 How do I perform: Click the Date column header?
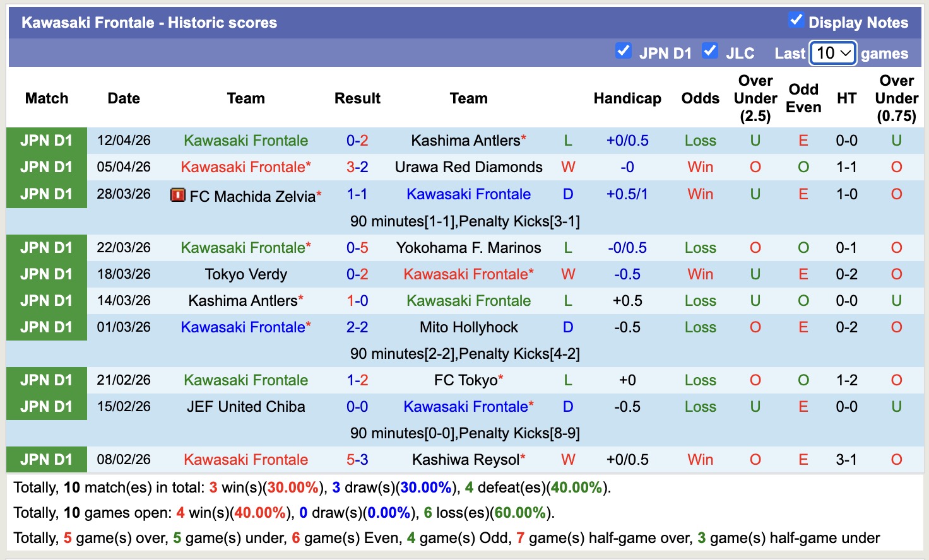pyautogui.click(x=123, y=98)
